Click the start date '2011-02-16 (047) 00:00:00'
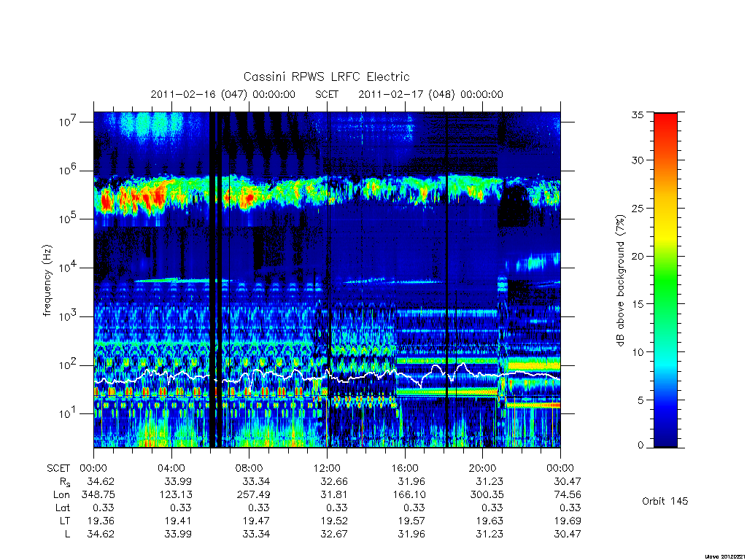 (223, 94)
